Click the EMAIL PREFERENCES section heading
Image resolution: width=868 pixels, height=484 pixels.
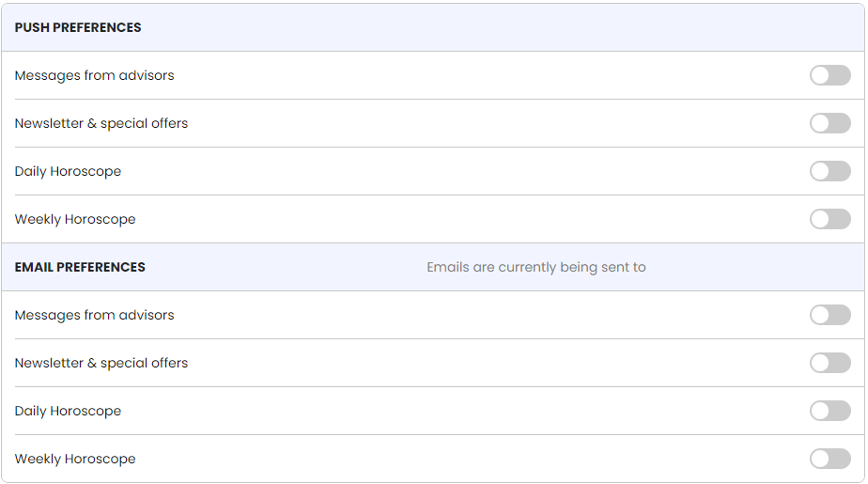click(80, 267)
